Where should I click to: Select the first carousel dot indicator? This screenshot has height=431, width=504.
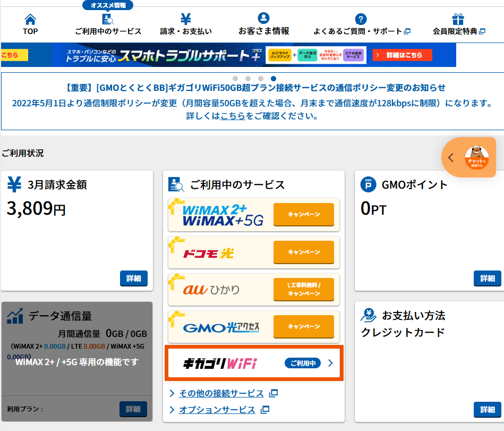tap(235, 79)
